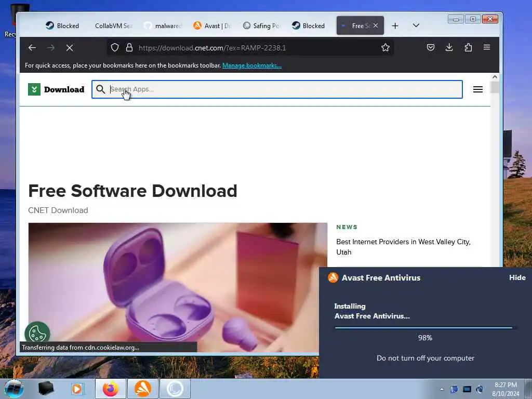Switch to the Avast tab
The width and height of the screenshot is (532, 399).
point(212,26)
